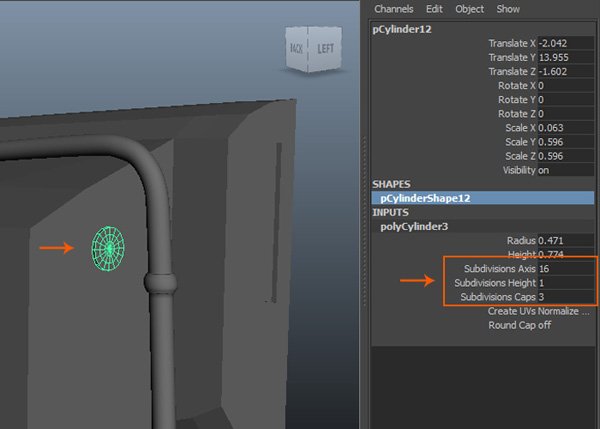The height and width of the screenshot is (429, 600).
Task: Click the Create UVs Normalize value
Action: click(x=566, y=311)
